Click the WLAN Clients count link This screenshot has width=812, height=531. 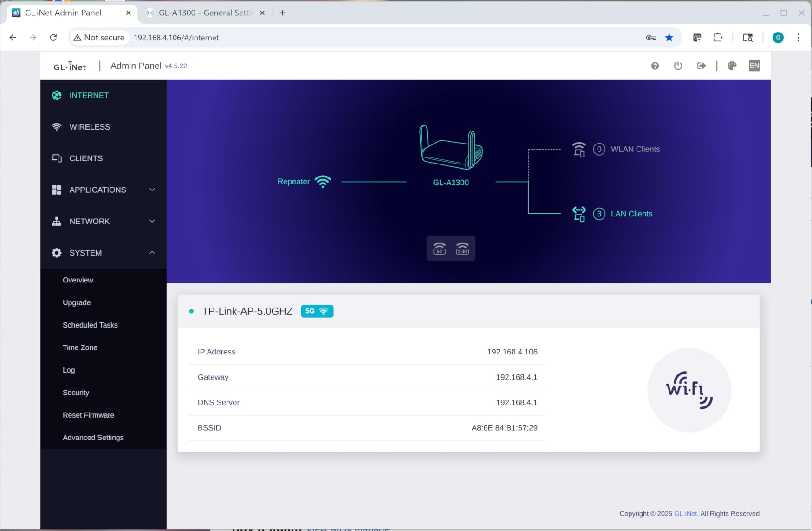pyautogui.click(x=599, y=149)
